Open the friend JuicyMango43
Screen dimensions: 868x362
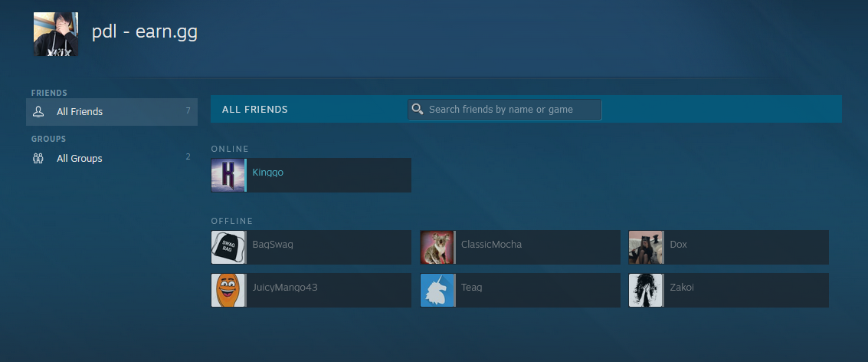pos(311,290)
